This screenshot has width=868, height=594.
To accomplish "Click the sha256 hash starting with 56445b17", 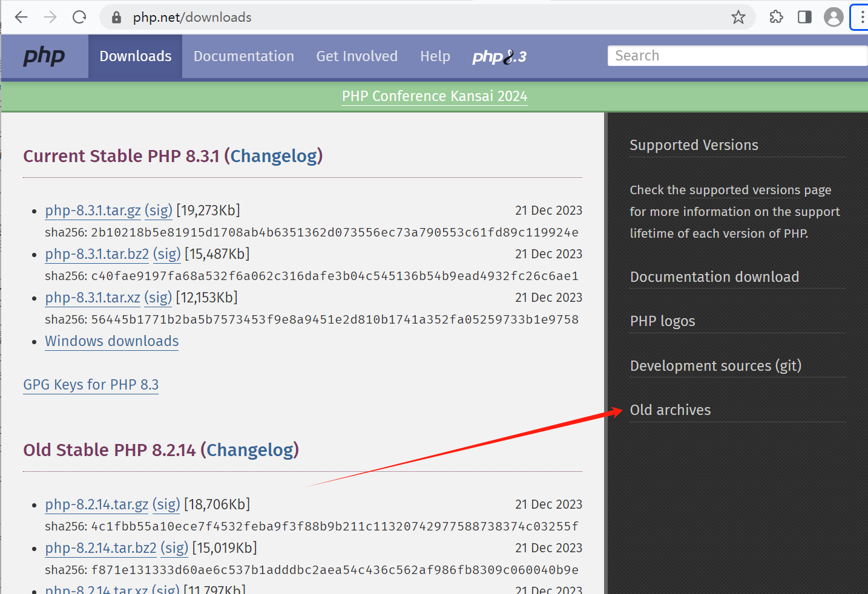I will (x=335, y=319).
